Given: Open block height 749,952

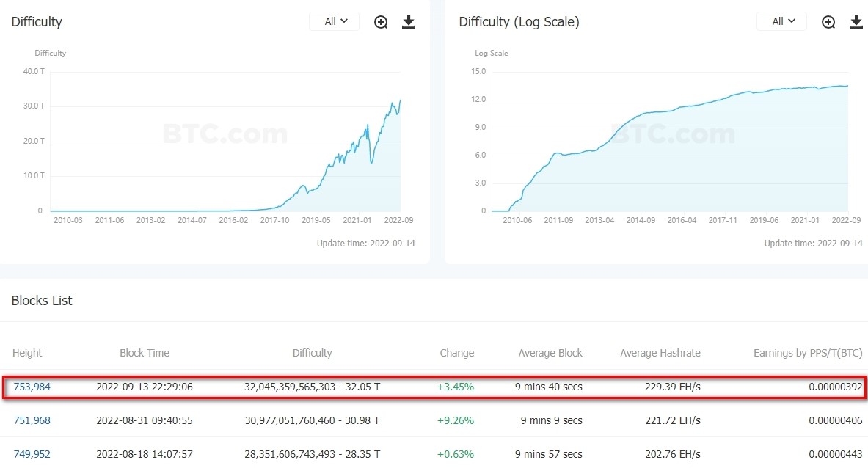Looking at the screenshot, I should click(32, 454).
